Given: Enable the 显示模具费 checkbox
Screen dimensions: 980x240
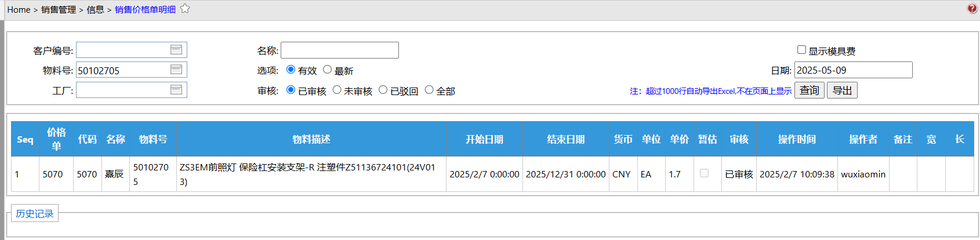Looking at the screenshot, I should pyautogui.click(x=801, y=50).
